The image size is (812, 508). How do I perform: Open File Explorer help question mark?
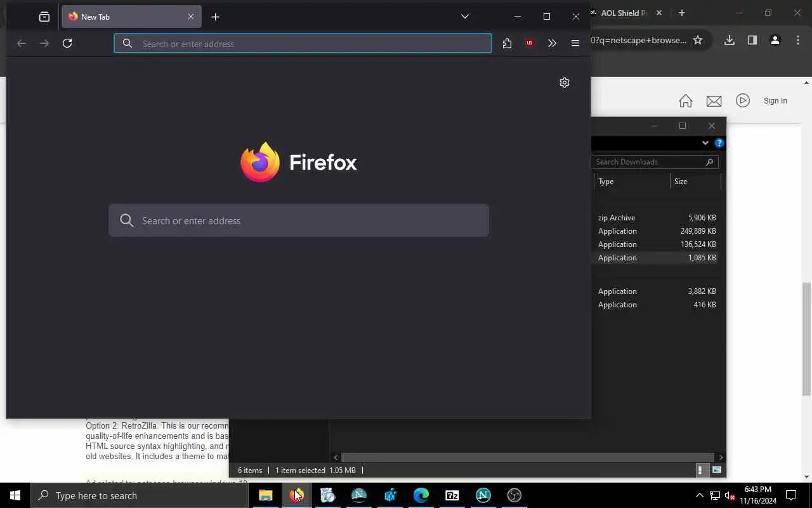point(719,143)
